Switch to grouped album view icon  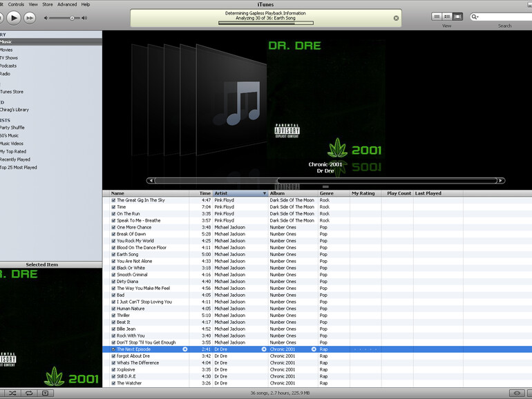(x=447, y=17)
